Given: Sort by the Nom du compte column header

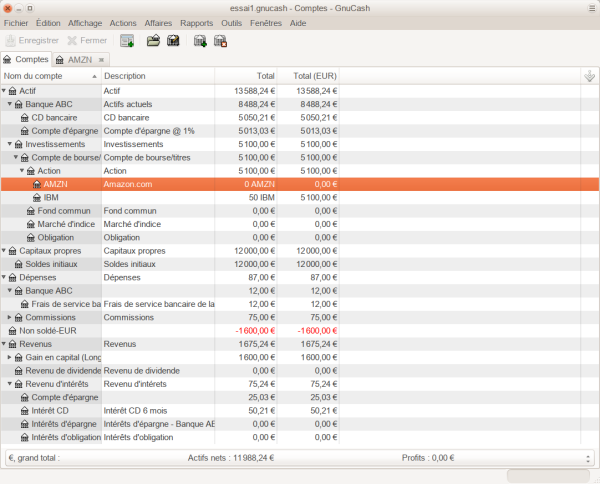Looking at the screenshot, I should [x=50, y=76].
